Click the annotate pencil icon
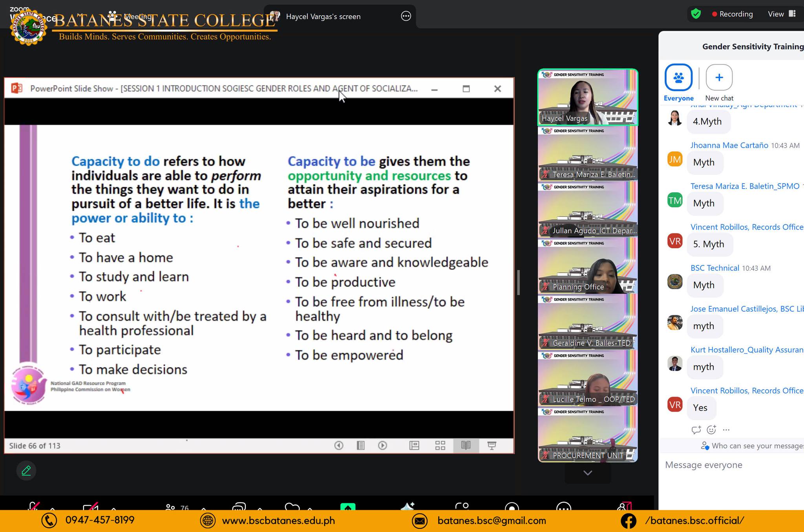This screenshot has height=532, width=804. pyautogui.click(x=26, y=470)
